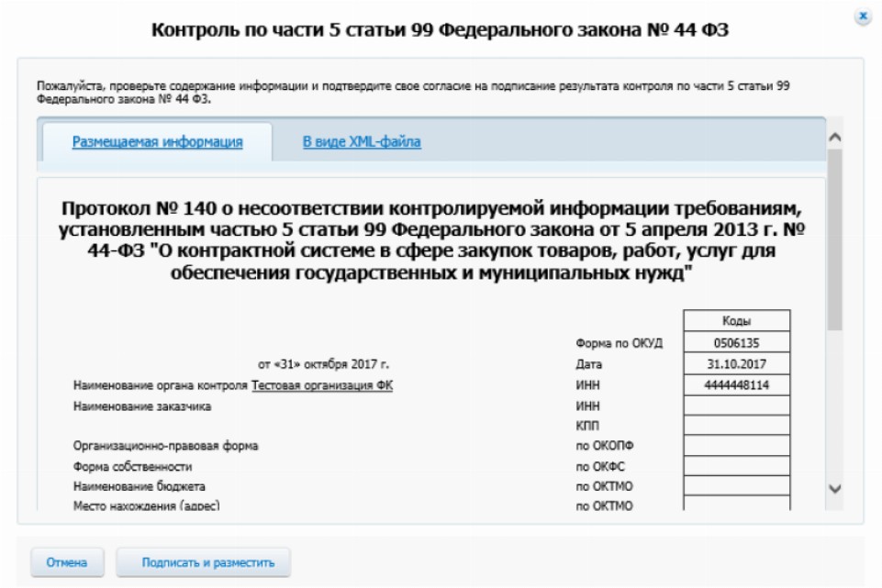Select the ИНН value 4444448114
Image resolution: width=882 pixels, height=588 pixels.
coord(736,385)
